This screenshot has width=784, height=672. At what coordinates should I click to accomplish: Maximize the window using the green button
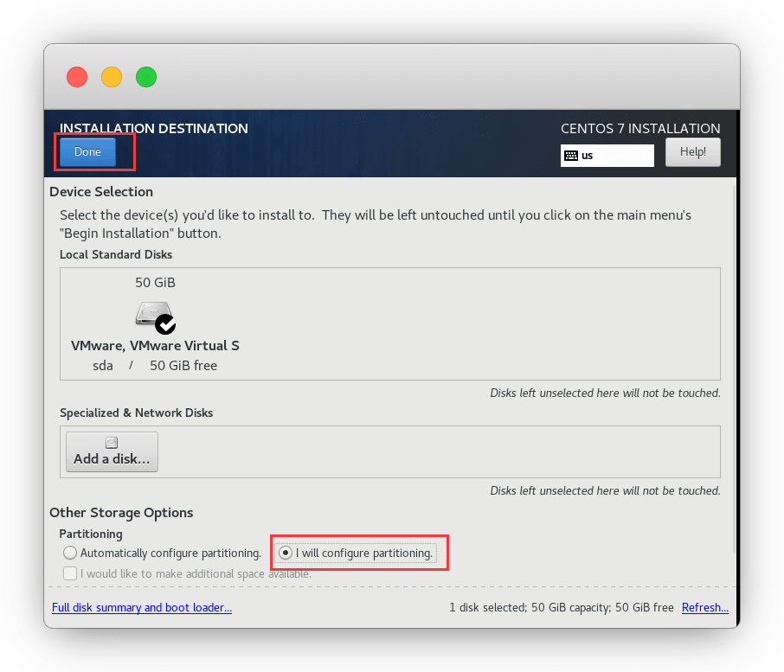click(146, 77)
